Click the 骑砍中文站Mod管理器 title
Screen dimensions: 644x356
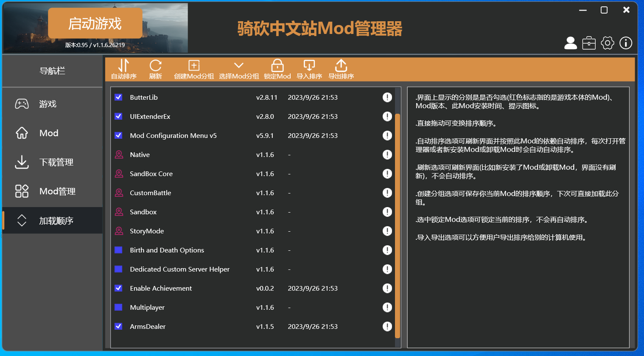tap(319, 28)
